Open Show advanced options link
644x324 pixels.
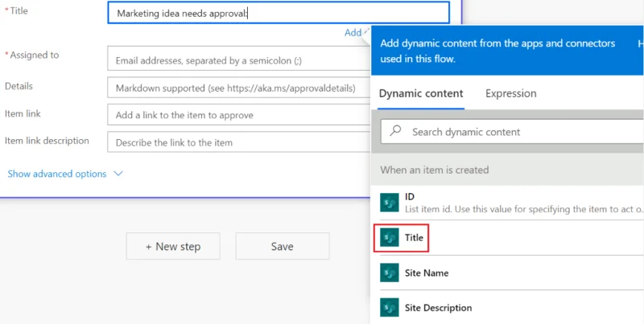(x=57, y=174)
